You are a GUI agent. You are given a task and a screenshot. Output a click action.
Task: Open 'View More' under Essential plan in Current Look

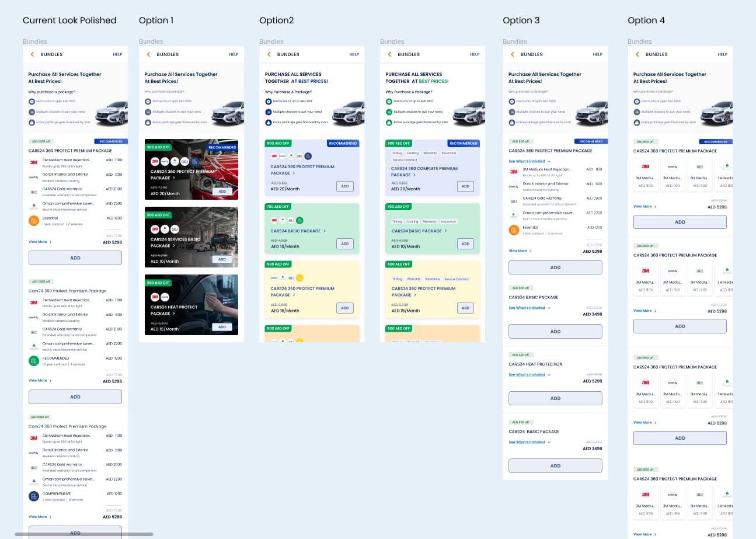(x=40, y=242)
